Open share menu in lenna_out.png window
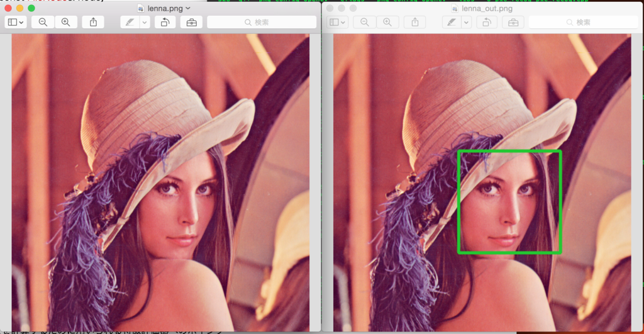644x334 pixels. [x=415, y=22]
